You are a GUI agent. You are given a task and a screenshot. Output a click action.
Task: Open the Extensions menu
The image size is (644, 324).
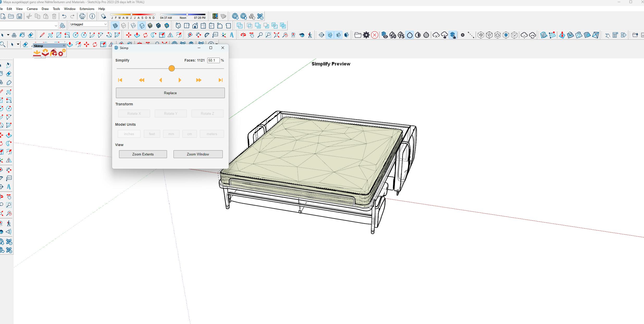[87, 9]
